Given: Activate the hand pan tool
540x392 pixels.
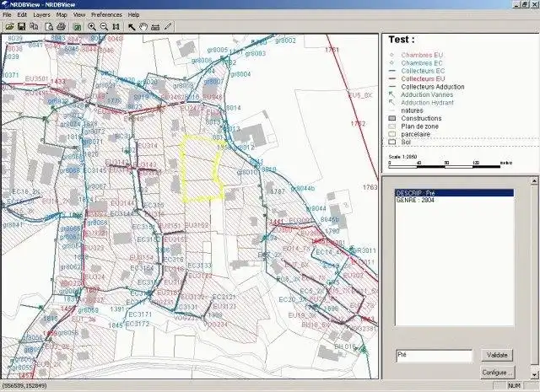Looking at the screenshot, I should point(143,27).
